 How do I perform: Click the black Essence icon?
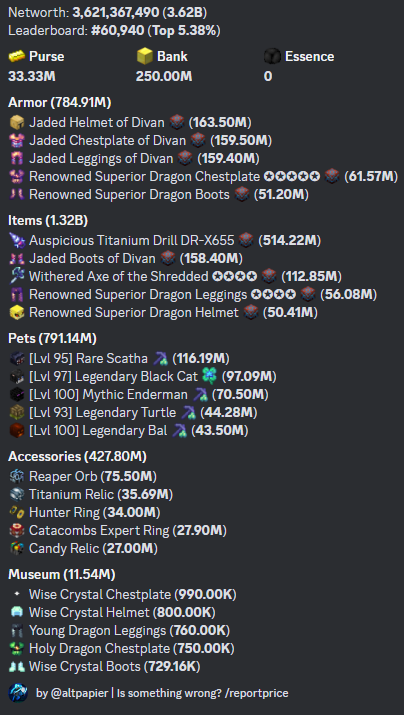[272, 57]
